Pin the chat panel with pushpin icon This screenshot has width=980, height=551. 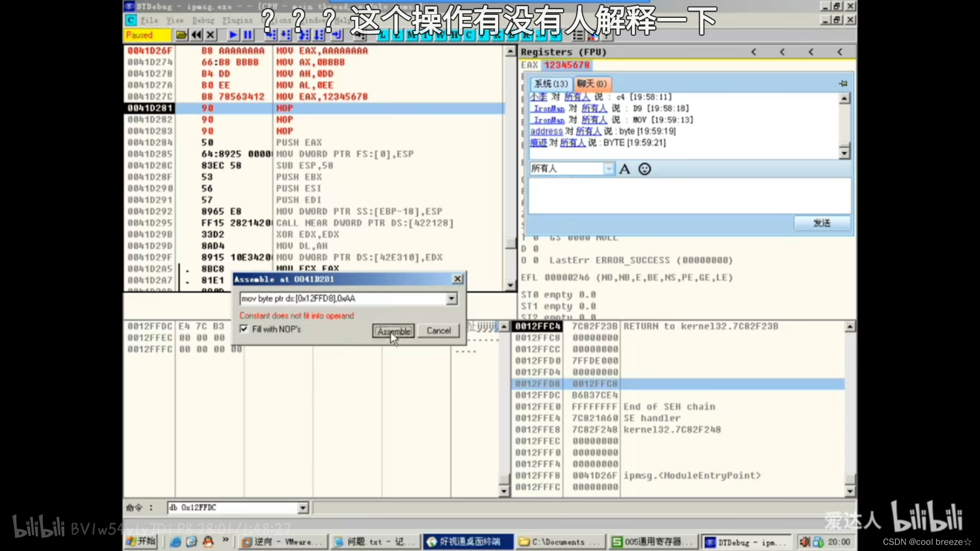(x=843, y=83)
